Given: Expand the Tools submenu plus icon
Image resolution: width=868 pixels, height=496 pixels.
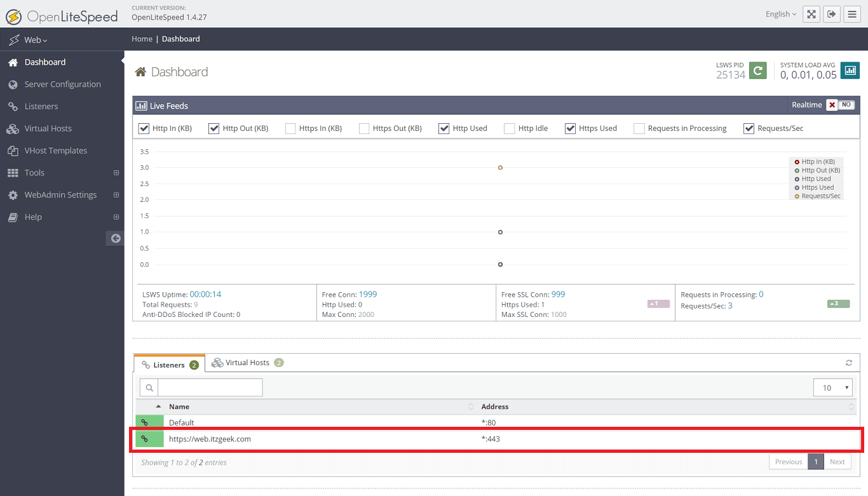Looking at the screenshot, I should coord(116,173).
